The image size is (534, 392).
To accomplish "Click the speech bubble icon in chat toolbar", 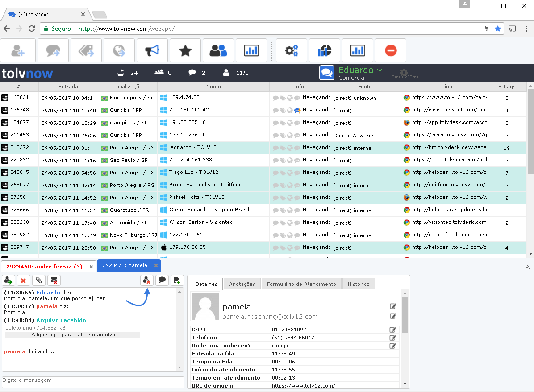I will pyautogui.click(x=162, y=280).
